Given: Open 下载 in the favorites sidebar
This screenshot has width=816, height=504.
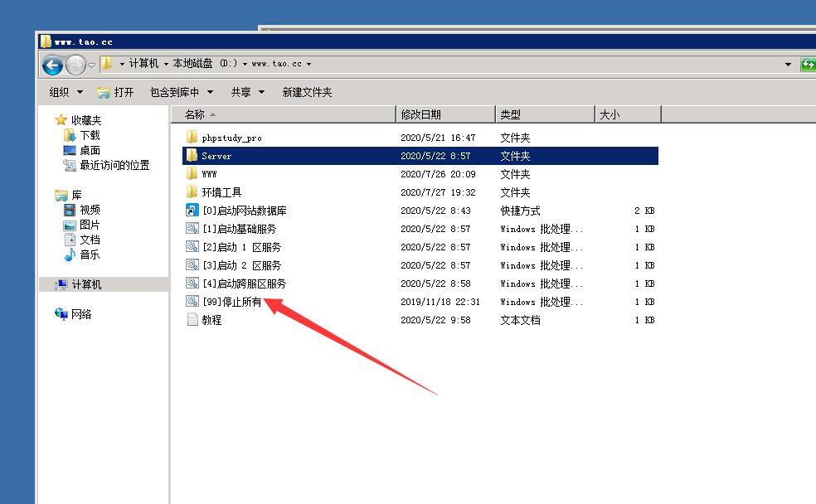Looking at the screenshot, I should [90, 135].
